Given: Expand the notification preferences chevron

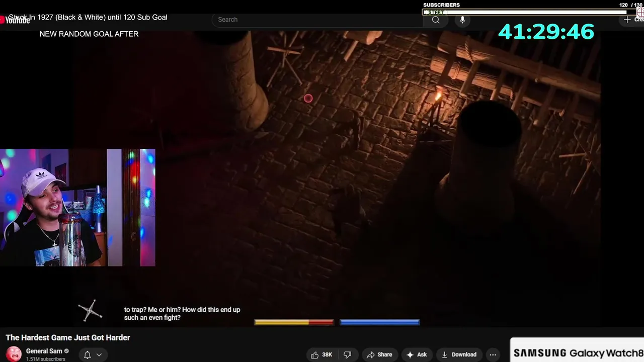Looking at the screenshot, I should pyautogui.click(x=99, y=354).
